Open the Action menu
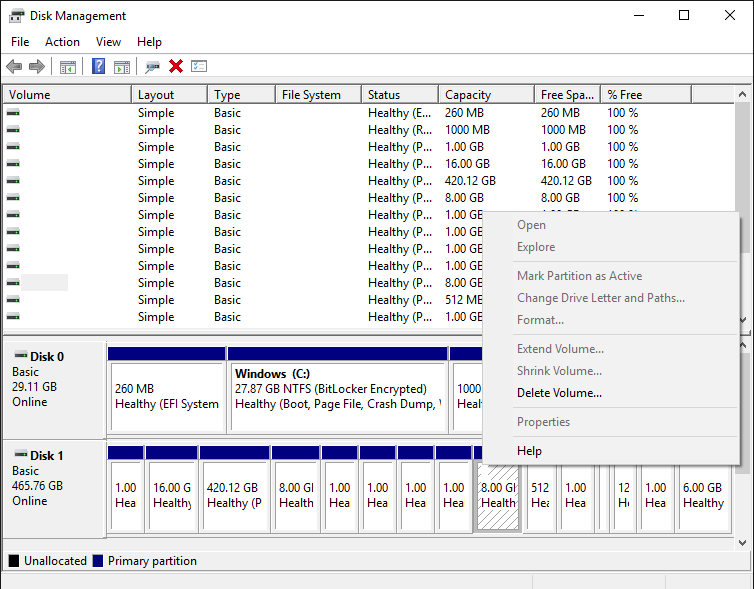 tap(62, 42)
